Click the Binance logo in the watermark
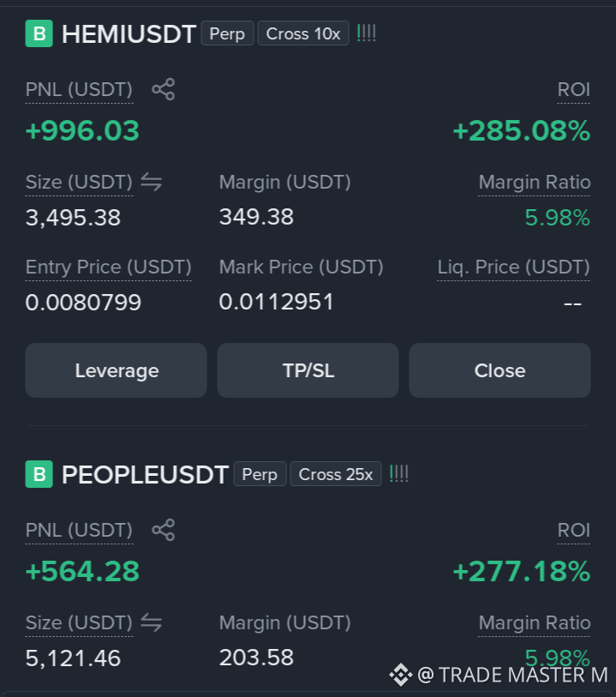Image resolution: width=616 pixels, height=697 pixels. 401,675
